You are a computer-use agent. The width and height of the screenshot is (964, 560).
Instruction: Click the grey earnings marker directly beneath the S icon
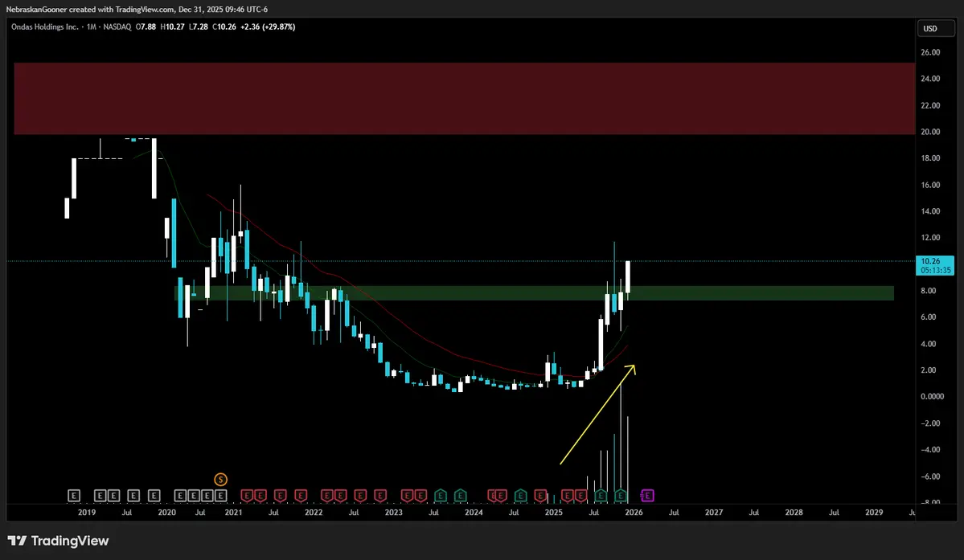coord(221,496)
